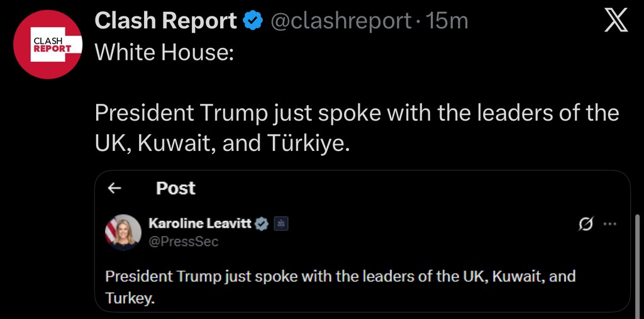Click the Karoline Leavitt display name
This screenshot has height=319, width=644.
pyautogui.click(x=199, y=223)
